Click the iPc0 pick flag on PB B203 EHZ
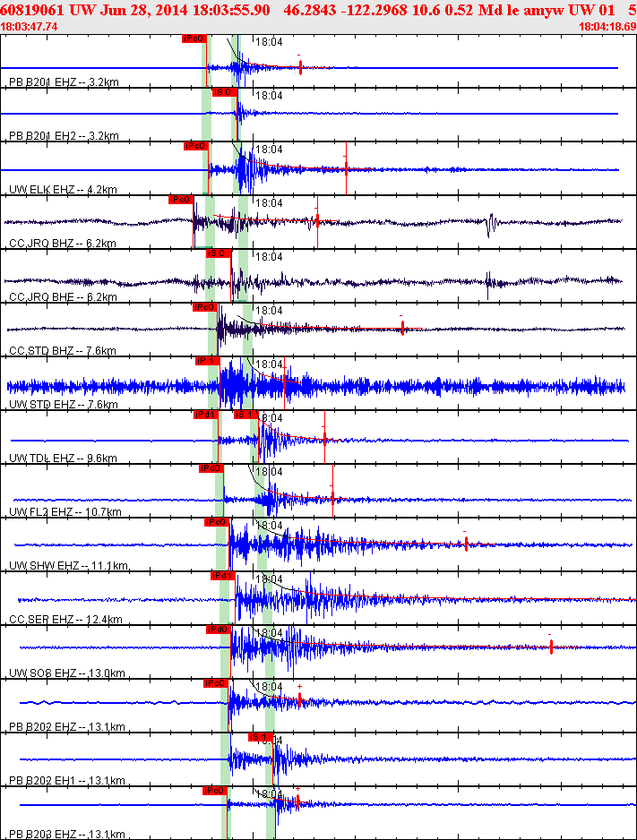637x840 pixels. 215,791
